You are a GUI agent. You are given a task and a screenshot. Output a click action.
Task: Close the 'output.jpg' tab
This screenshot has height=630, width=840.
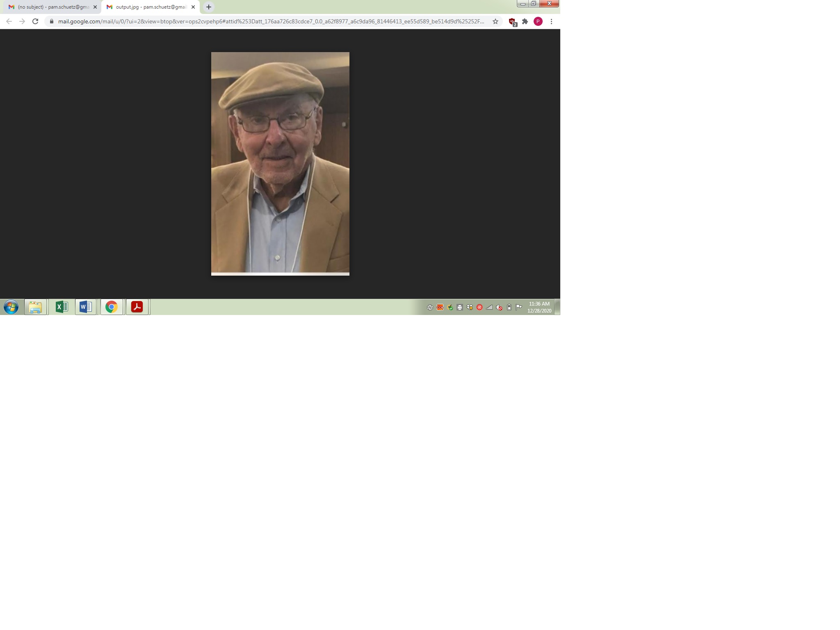(x=193, y=7)
